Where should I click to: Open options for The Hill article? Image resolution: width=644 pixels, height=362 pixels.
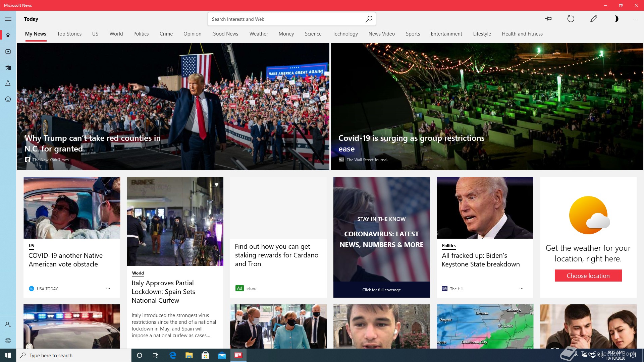click(x=521, y=288)
